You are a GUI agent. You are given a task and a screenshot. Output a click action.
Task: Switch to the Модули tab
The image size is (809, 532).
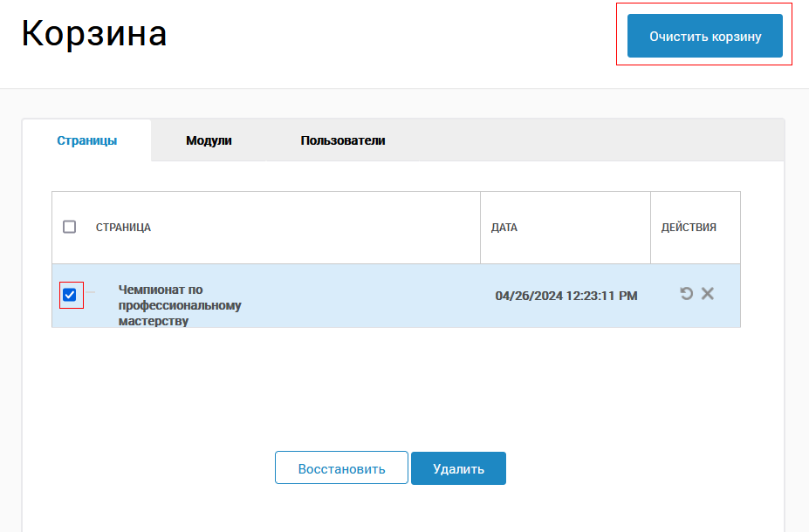pyautogui.click(x=209, y=140)
